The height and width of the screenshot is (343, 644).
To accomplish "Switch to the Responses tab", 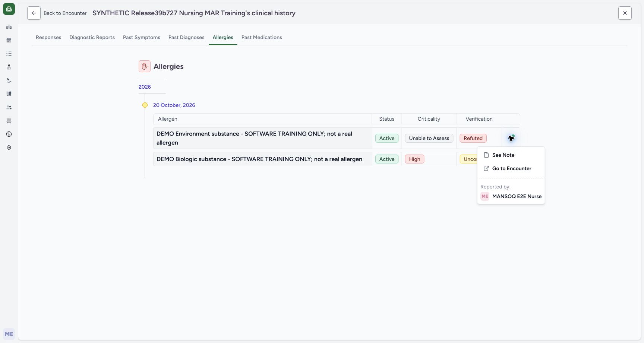I will point(48,37).
